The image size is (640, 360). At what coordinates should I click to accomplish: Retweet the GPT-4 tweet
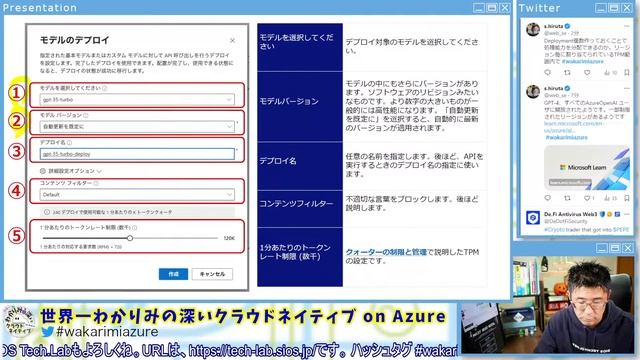tap(567, 198)
